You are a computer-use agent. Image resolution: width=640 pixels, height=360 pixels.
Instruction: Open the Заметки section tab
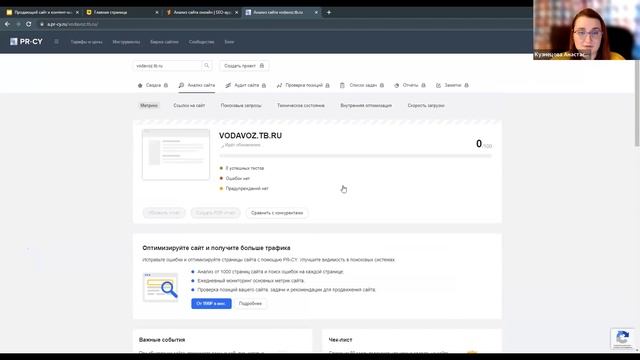point(452,85)
